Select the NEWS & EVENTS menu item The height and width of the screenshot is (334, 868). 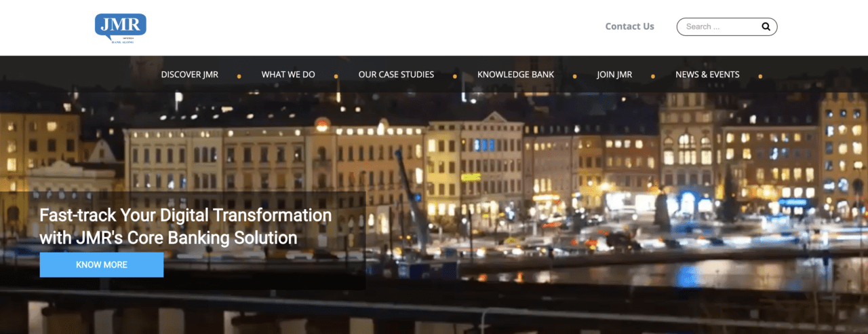click(x=707, y=75)
